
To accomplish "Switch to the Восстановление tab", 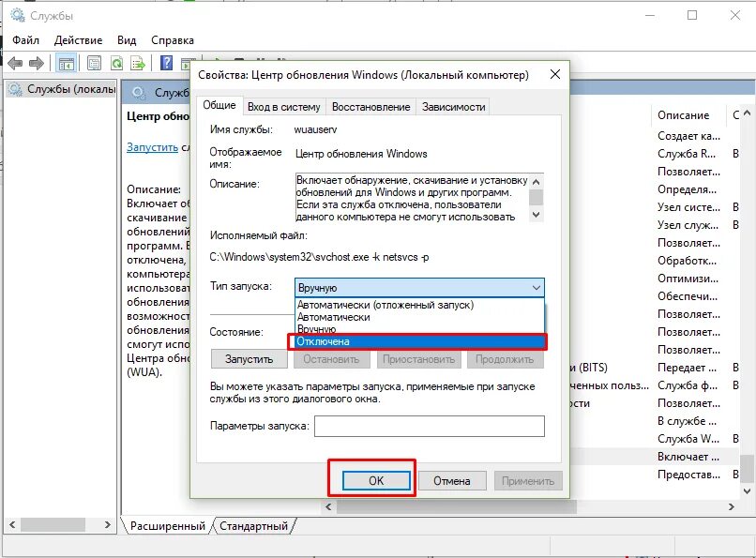I will click(370, 107).
